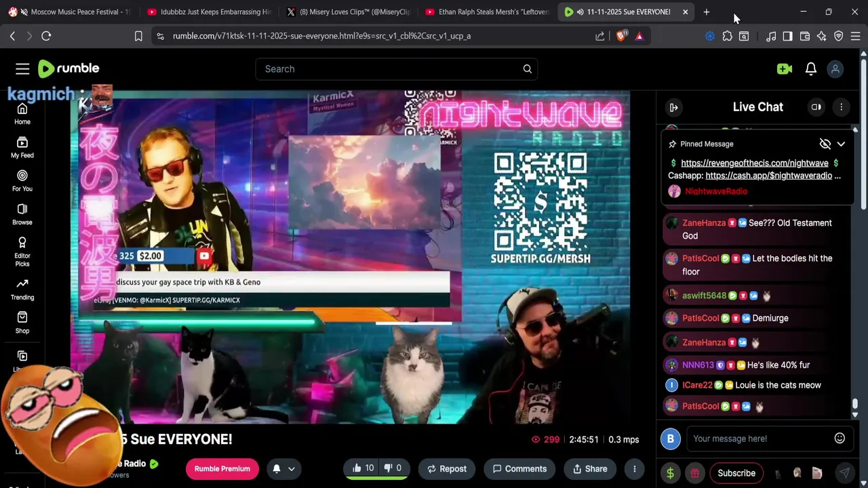Click the Brave Shields lion icon
Viewport: 868px width, 488px height.
coord(621,36)
